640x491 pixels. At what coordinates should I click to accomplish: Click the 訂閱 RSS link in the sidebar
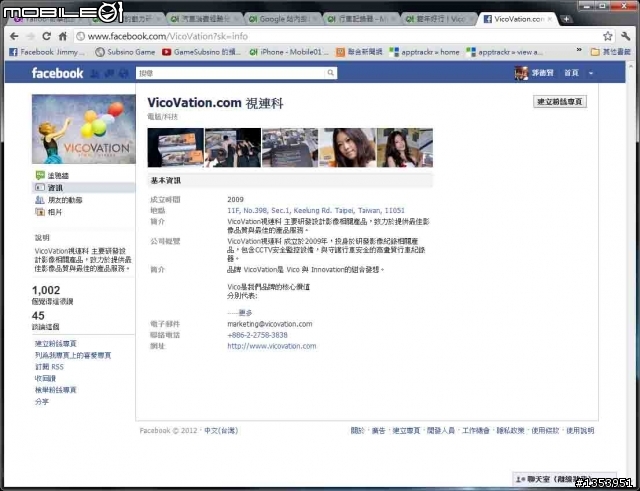coord(49,367)
